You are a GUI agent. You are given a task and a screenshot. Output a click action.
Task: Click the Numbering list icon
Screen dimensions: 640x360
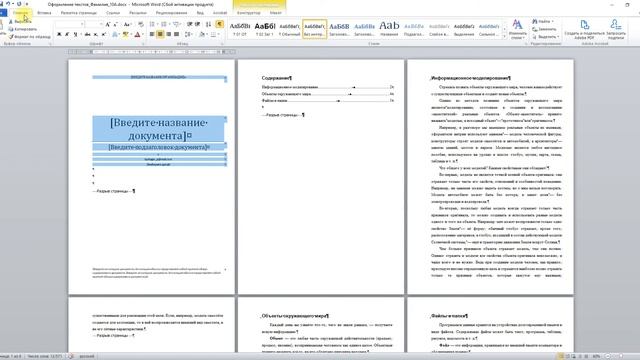tap(164, 24)
